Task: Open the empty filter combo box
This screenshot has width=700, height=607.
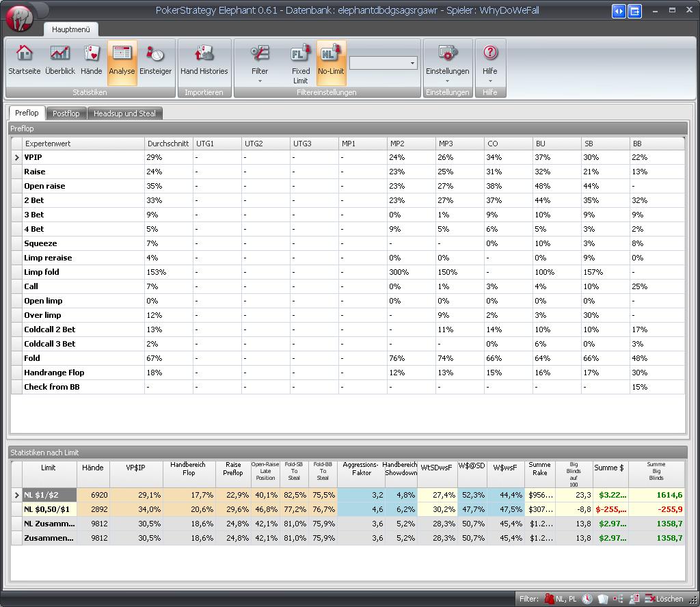Action: tap(383, 63)
